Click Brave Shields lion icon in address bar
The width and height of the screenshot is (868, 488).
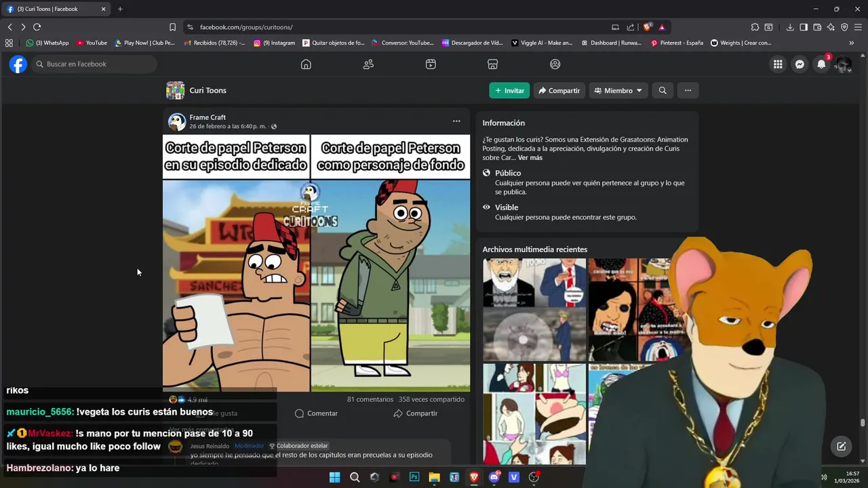coord(648,27)
